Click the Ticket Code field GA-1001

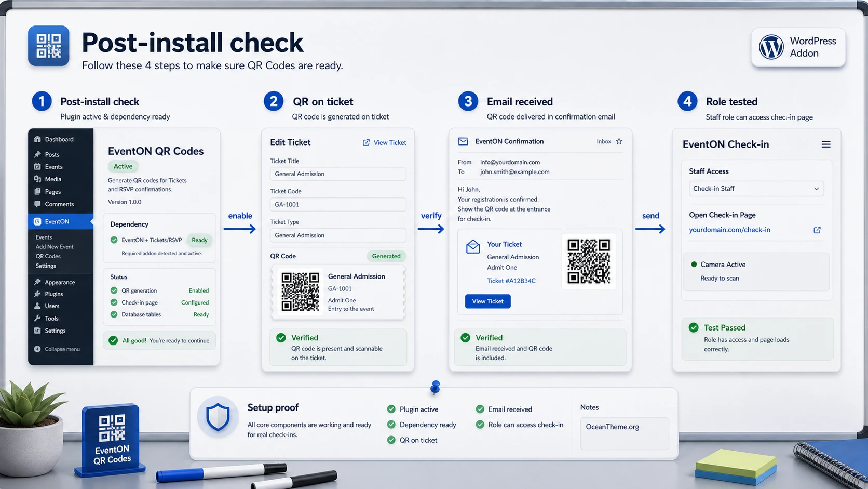338,204
